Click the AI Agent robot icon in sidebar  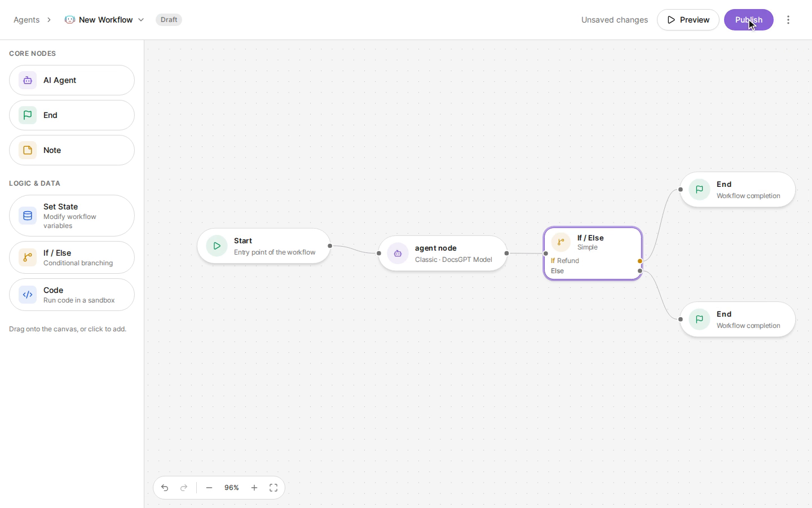(28, 80)
